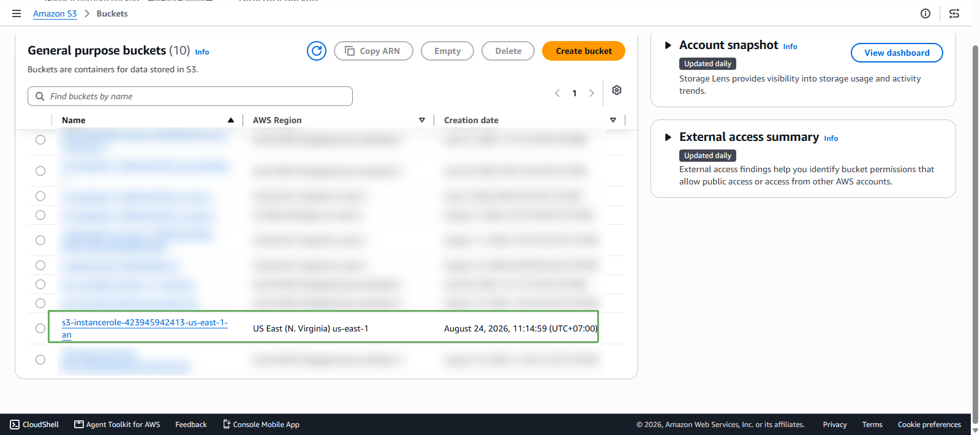Screen dimensions: 980x435
Task: Open View dashboard for Storage Lens
Action: (x=897, y=53)
